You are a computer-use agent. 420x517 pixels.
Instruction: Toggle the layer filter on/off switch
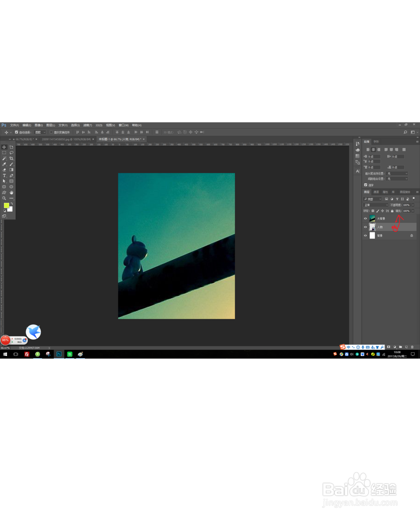pos(414,199)
